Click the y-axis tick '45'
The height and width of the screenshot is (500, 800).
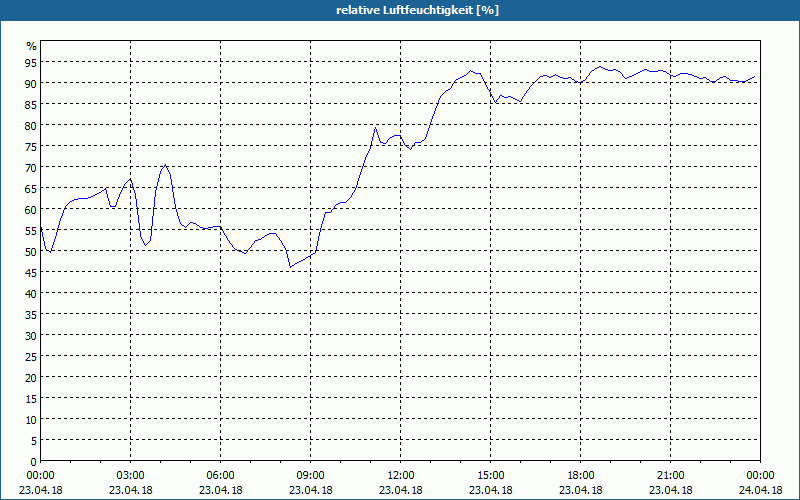[31, 273]
